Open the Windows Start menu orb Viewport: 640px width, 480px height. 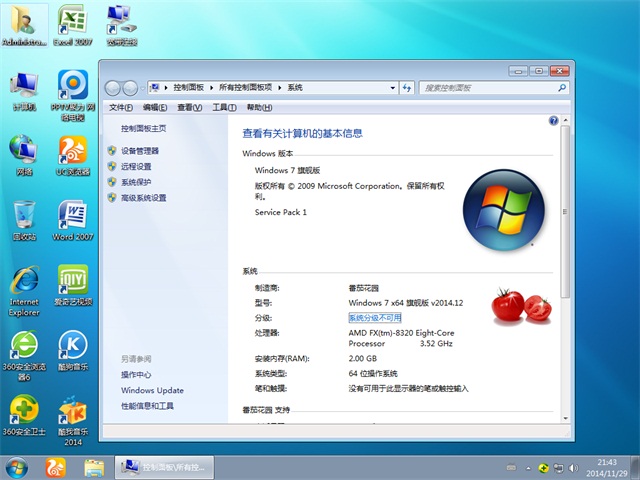[17, 468]
